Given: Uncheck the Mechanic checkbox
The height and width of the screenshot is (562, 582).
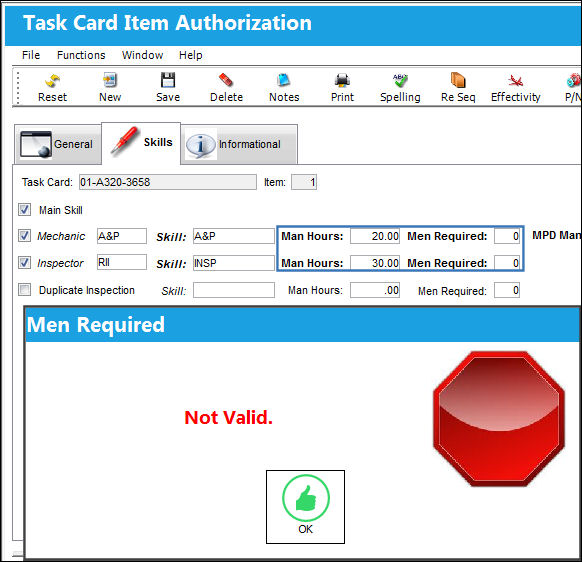Looking at the screenshot, I should [24, 236].
